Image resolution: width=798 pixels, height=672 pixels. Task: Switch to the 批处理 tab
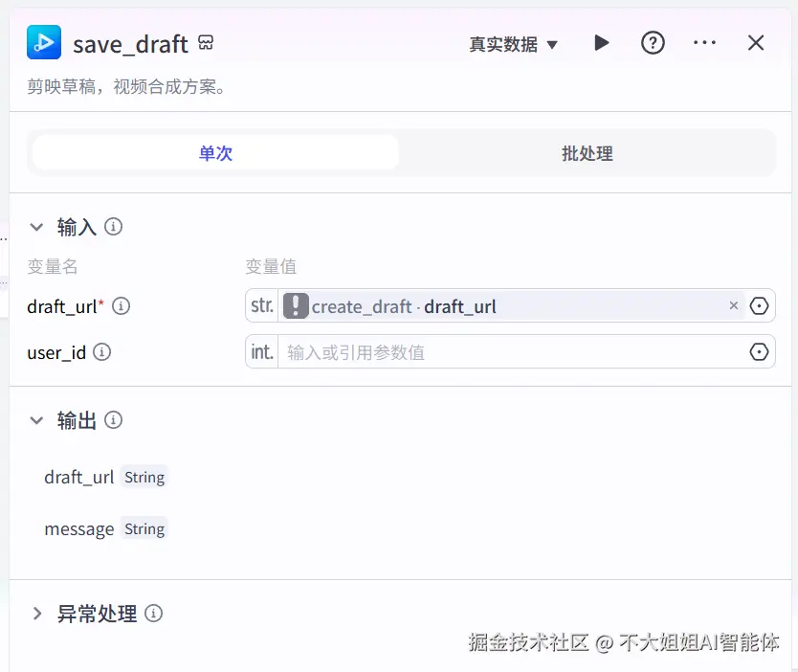tap(587, 153)
